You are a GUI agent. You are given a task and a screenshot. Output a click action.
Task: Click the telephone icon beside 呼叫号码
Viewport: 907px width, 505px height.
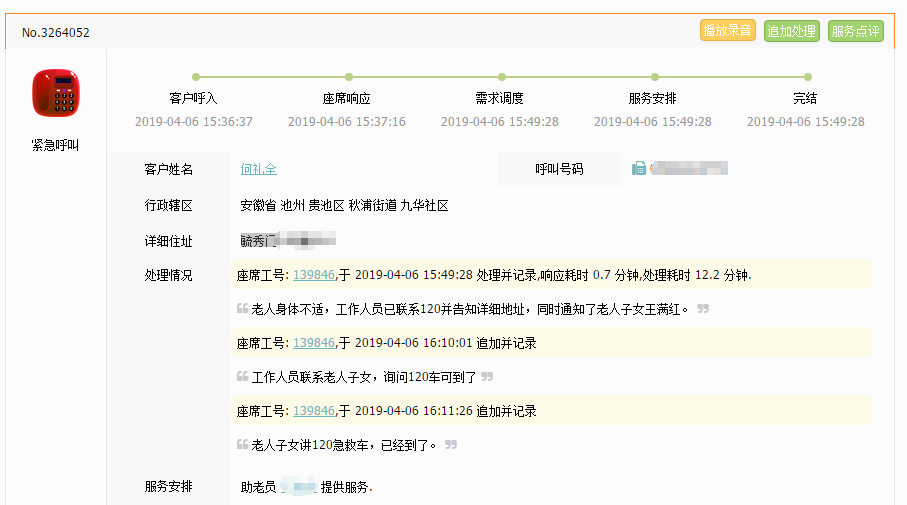pyautogui.click(x=639, y=168)
